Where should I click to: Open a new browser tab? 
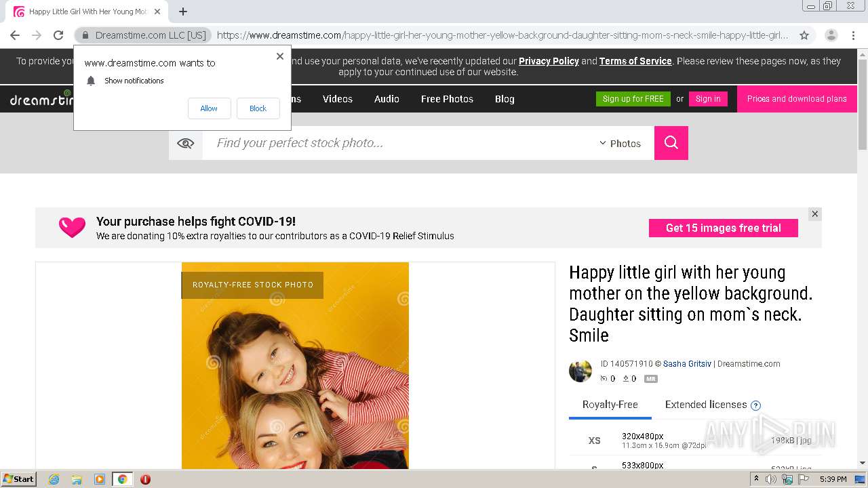click(183, 12)
